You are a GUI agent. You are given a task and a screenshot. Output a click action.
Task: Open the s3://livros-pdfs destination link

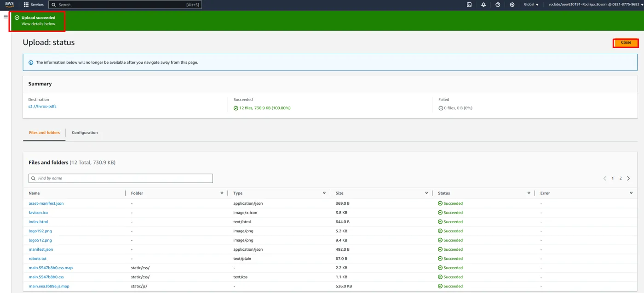42,107
